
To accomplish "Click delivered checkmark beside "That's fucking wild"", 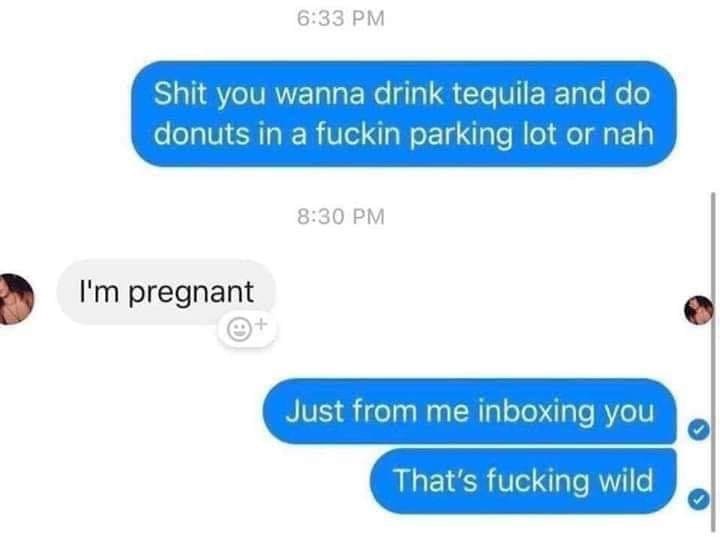I will click(698, 500).
